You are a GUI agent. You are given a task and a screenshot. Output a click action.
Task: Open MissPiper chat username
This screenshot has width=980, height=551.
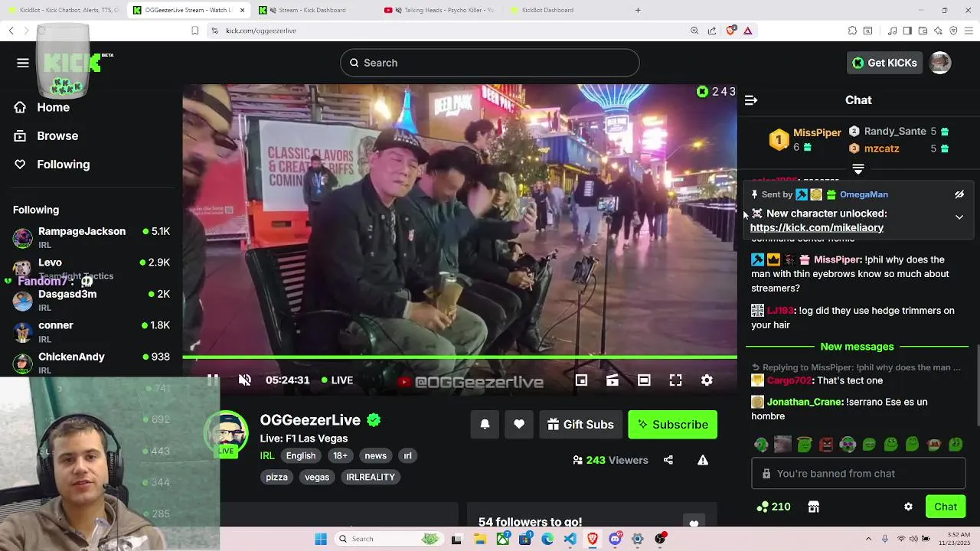pos(838,259)
